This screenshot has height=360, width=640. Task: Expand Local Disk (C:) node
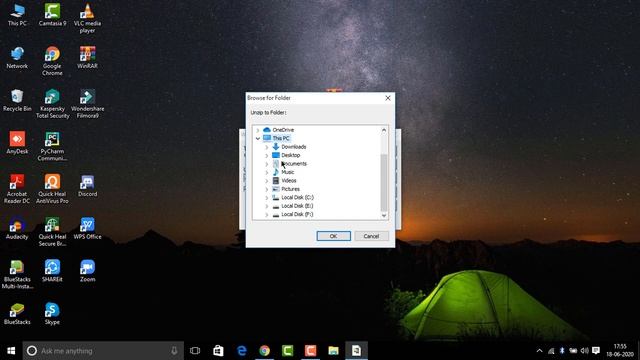pyautogui.click(x=267, y=198)
